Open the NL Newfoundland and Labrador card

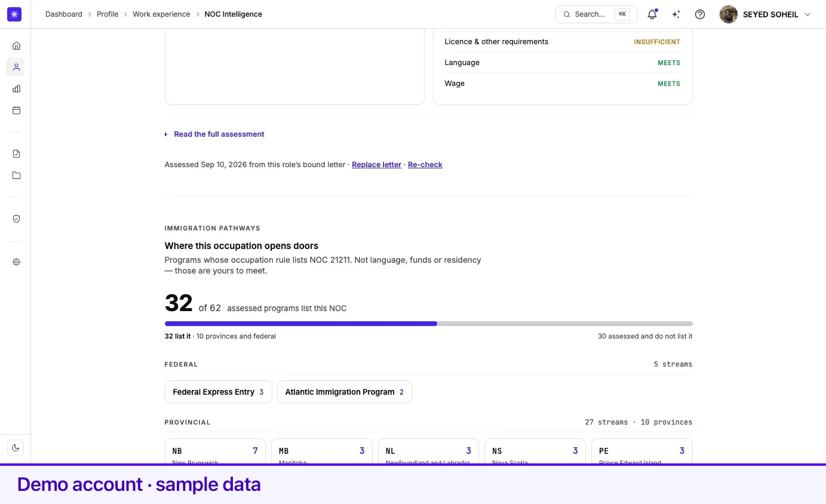428,452
